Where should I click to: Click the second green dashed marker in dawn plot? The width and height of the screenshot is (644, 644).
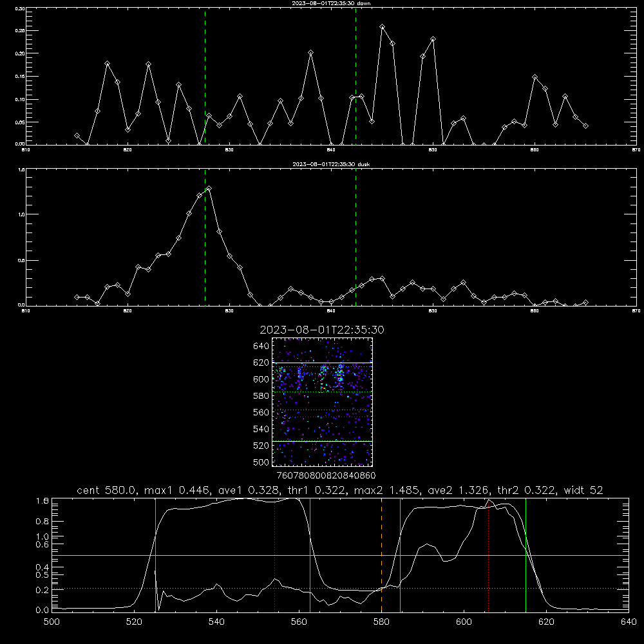tap(355, 76)
